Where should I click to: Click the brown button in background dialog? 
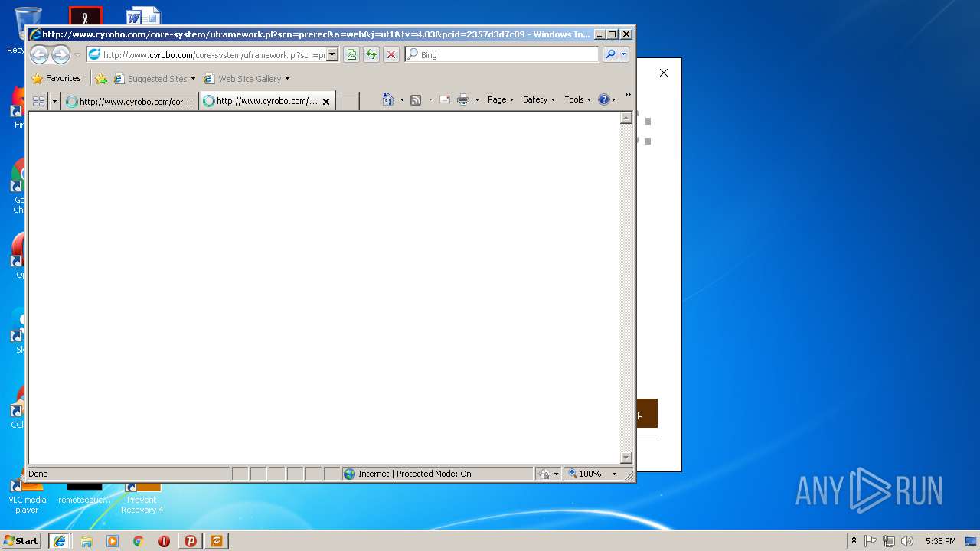point(646,413)
